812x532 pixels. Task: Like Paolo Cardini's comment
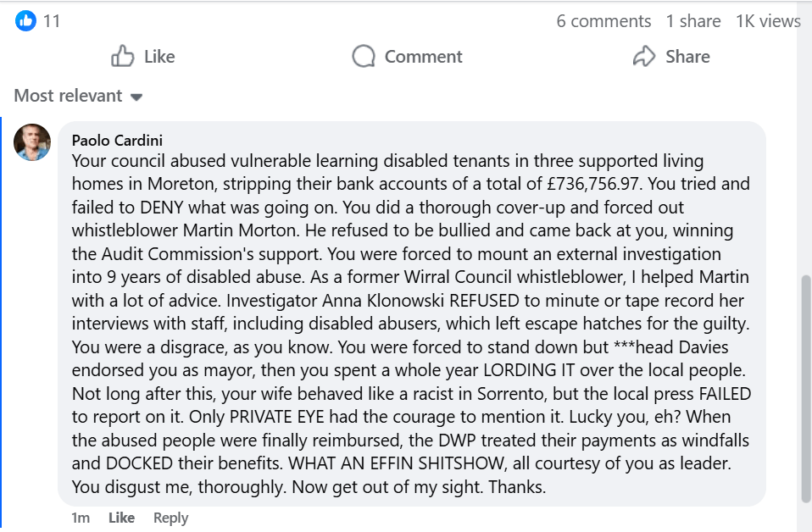tap(121, 518)
